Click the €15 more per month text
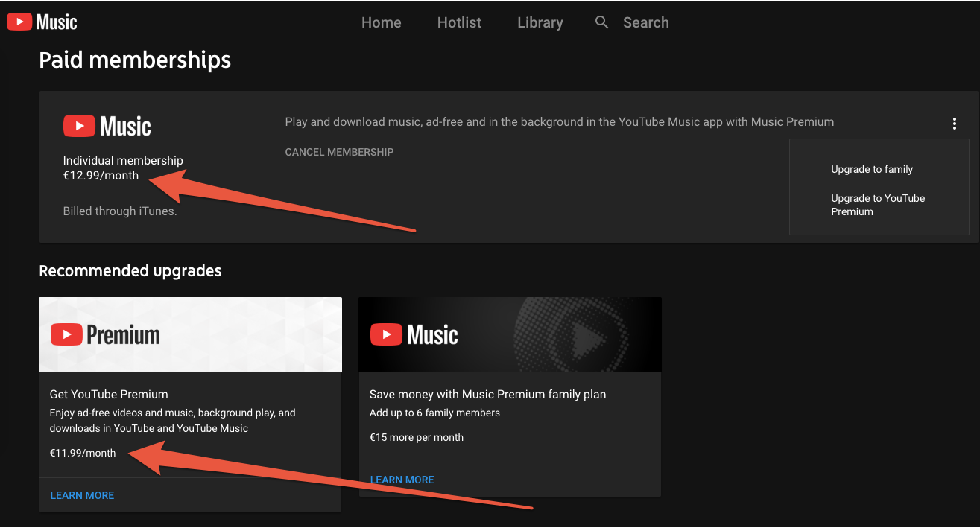 pos(417,437)
